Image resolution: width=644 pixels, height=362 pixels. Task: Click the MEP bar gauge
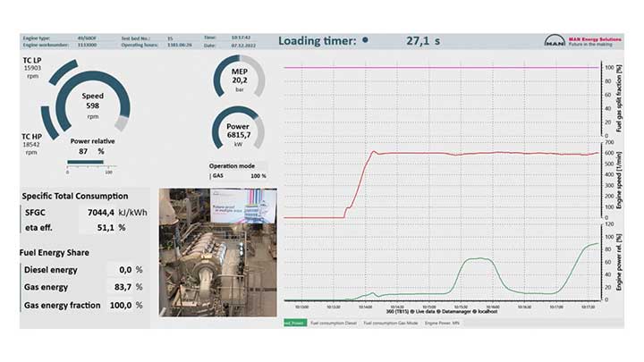[x=239, y=79]
